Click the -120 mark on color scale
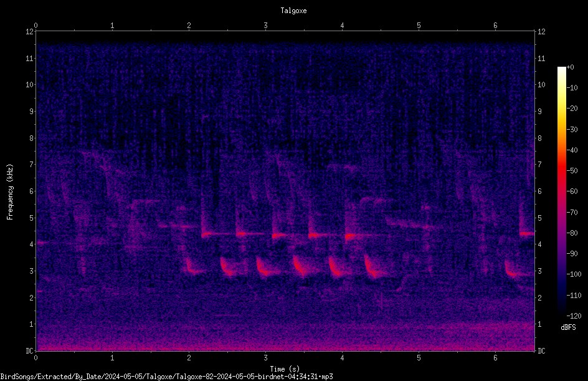 pos(574,316)
